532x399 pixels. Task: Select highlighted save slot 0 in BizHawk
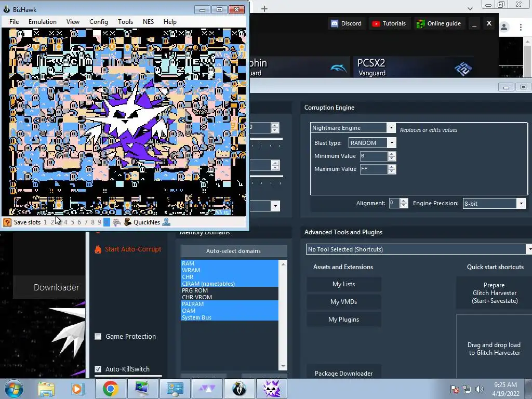(x=107, y=222)
